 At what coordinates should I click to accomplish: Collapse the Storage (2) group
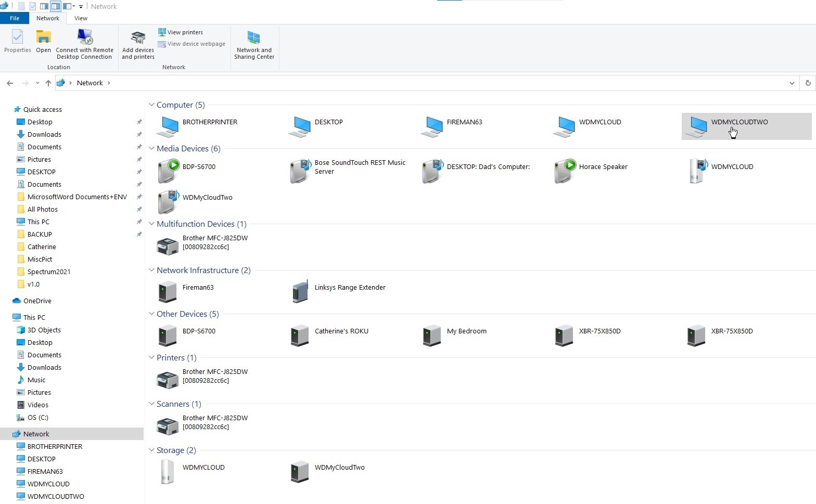pyautogui.click(x=151, y=450)
